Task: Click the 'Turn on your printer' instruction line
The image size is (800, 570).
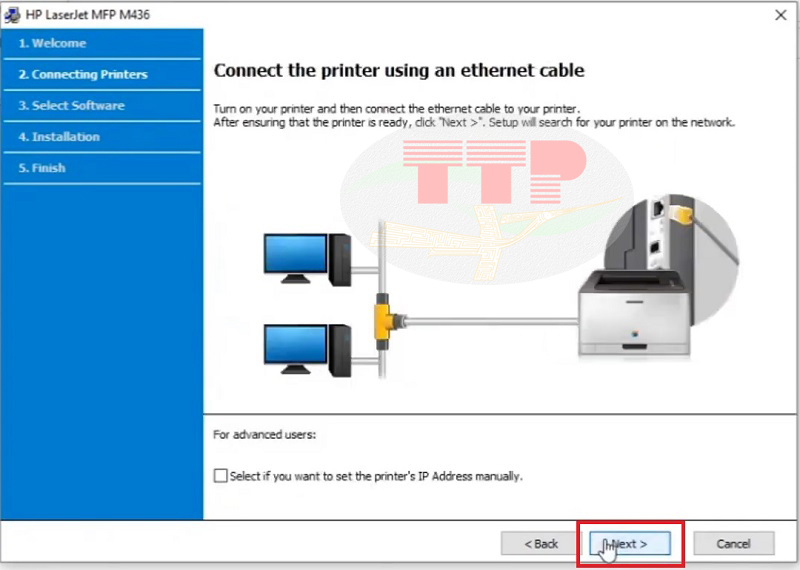Action: tap(396, 109)
